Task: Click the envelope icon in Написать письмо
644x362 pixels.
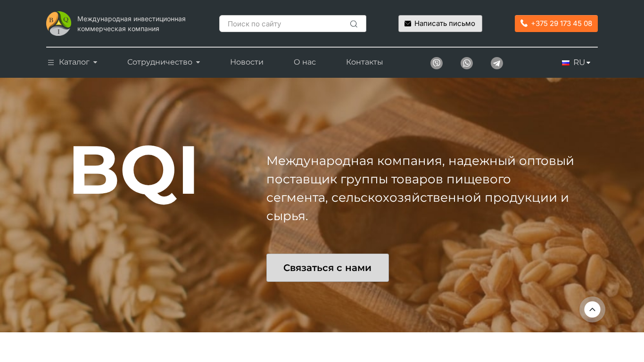Action: [x=408, y=24]
